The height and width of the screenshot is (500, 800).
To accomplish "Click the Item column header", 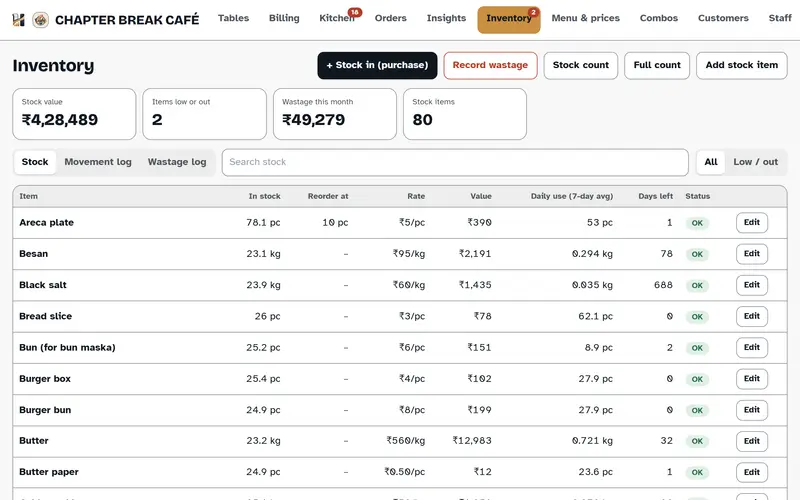I will click(29, 196).
